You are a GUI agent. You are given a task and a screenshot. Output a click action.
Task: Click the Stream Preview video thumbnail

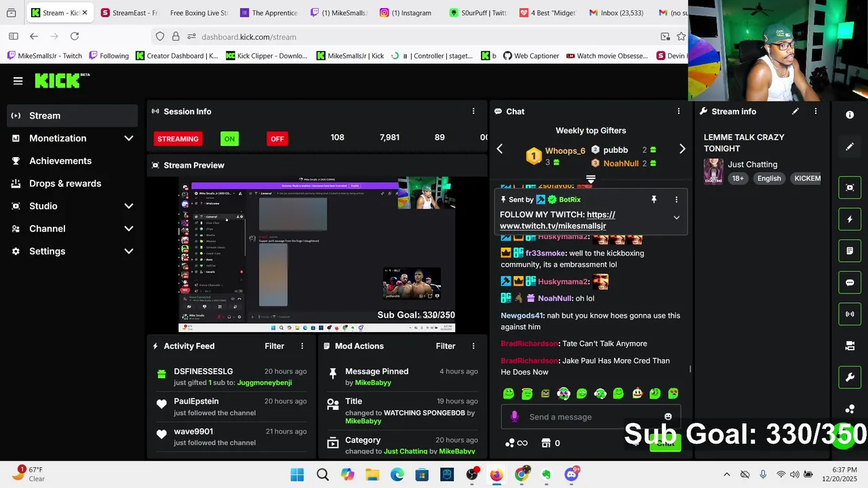pyautogui.click(x=317, y=255)
